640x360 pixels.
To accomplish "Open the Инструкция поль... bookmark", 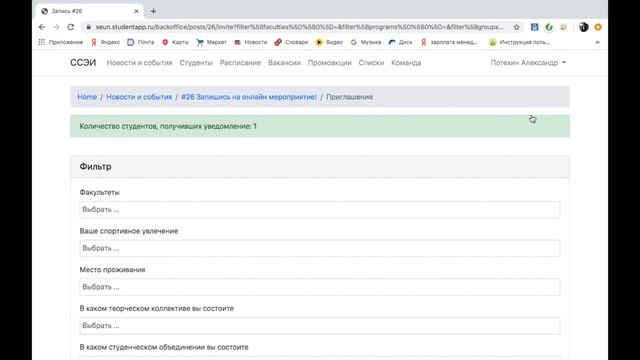I will pyautogui.click(x=519, y=42).
